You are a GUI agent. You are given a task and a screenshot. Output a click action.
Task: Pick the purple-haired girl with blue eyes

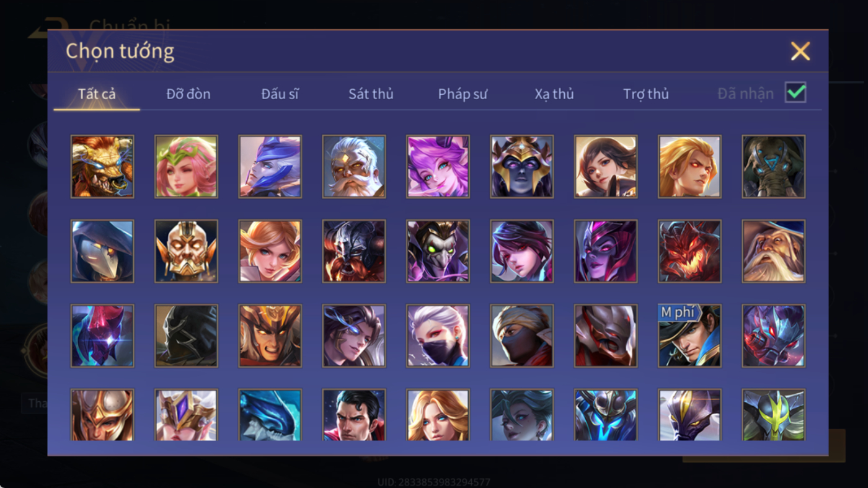pyautogui.click(x=438, y=167)
